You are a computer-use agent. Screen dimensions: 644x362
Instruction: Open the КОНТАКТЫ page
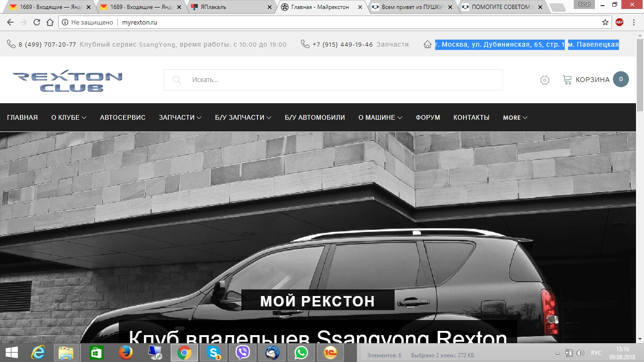[x=471, y=117]
